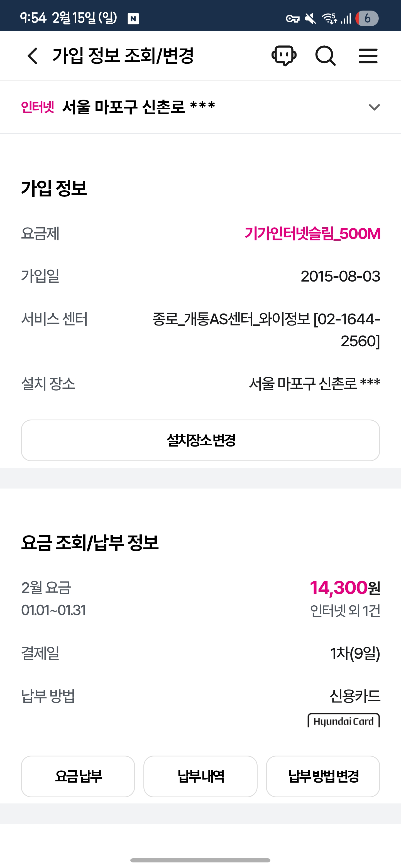Open the 기가인터넷슬림_500M plan link

[x=312, y=233]
